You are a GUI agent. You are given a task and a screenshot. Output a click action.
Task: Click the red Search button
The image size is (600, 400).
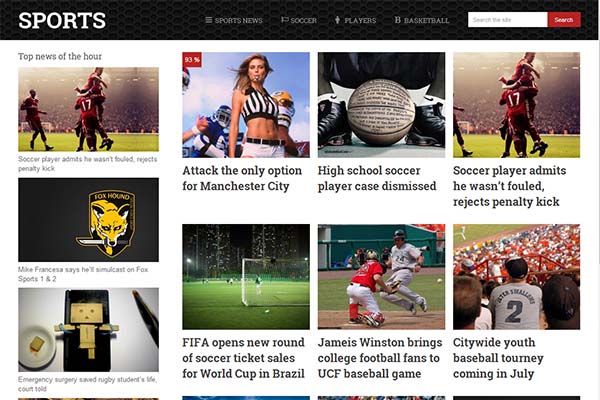point(564,20)
